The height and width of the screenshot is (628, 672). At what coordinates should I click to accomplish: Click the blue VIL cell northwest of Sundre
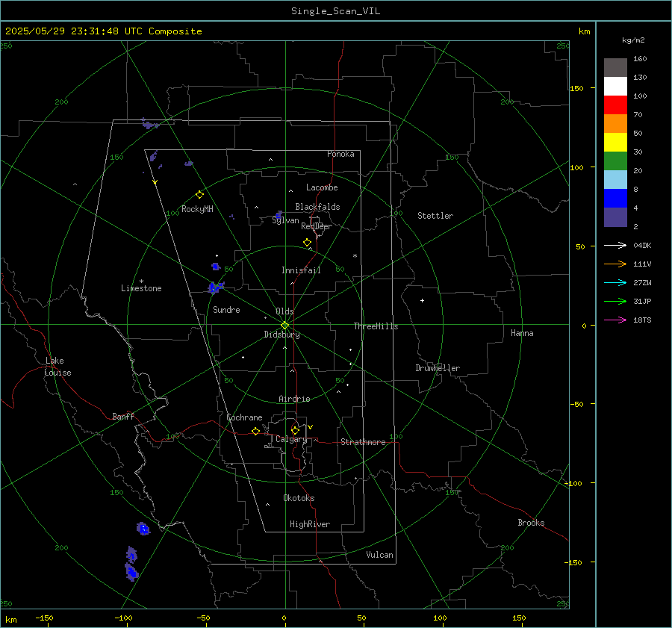[x=216, y=287]
